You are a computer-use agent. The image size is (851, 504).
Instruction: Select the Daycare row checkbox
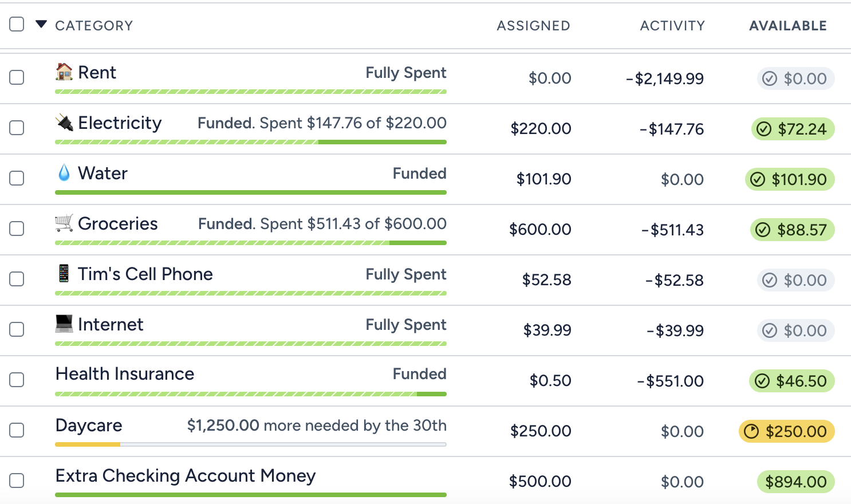coord(17,430)
